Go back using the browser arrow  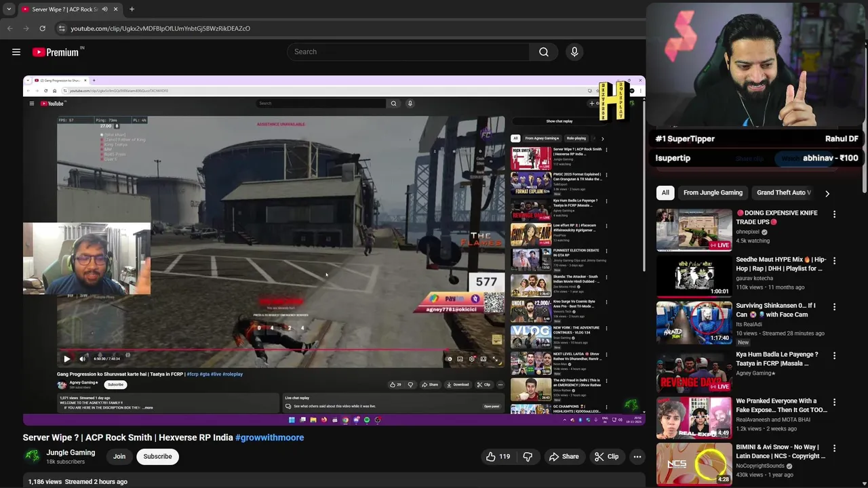point(9,28)
